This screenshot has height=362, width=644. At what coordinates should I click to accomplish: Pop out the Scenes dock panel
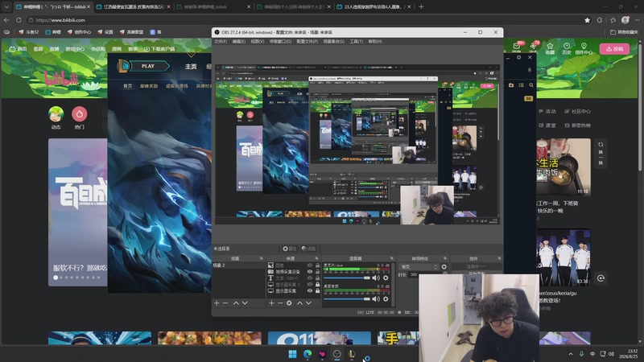(261, 258)
